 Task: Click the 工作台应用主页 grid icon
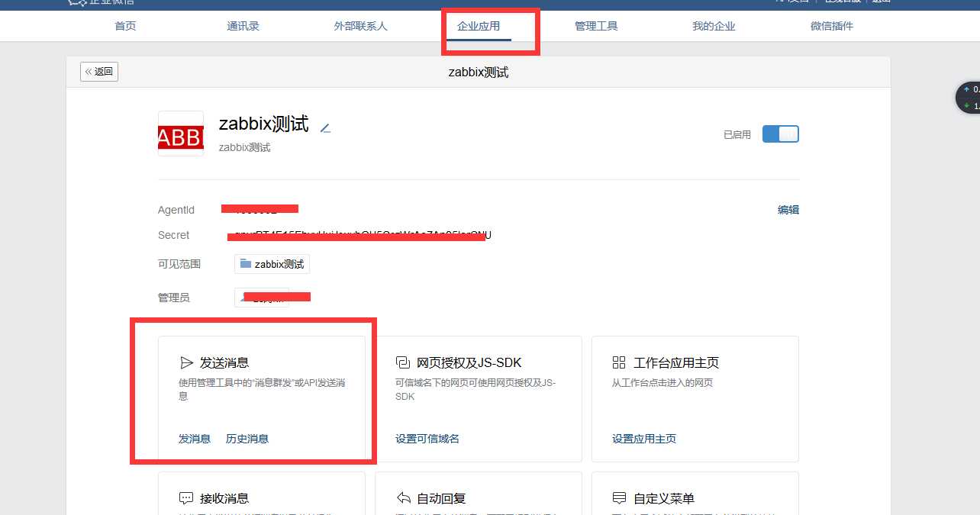(x=619, y=362)
